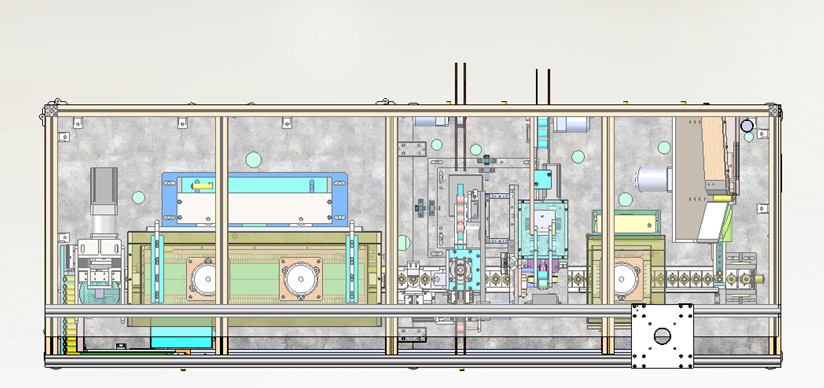Click the top horizontal beige frame beam

coord(412,110)
